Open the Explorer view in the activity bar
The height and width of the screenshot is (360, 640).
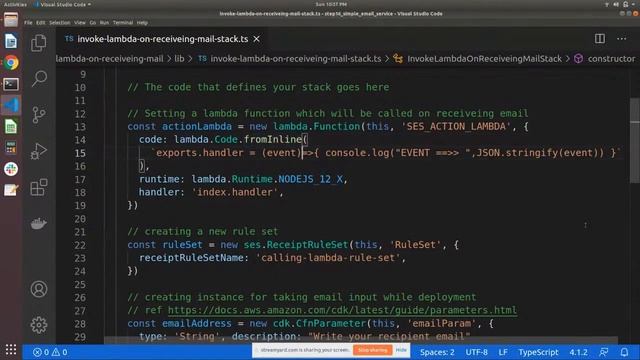click(39, 43)
